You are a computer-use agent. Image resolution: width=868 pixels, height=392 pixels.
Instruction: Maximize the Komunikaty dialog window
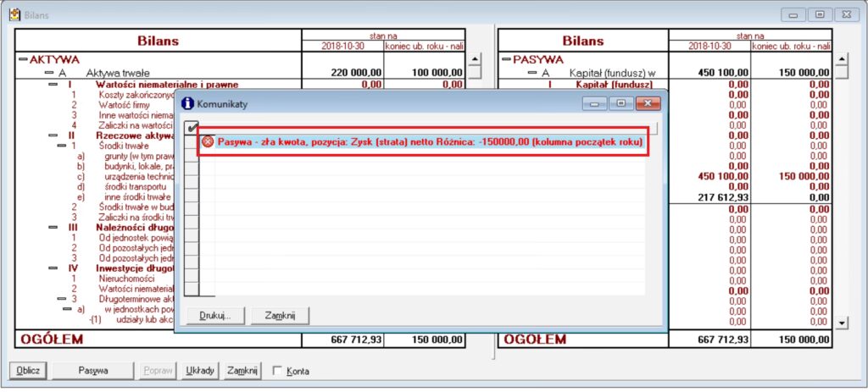coord(621,103)
